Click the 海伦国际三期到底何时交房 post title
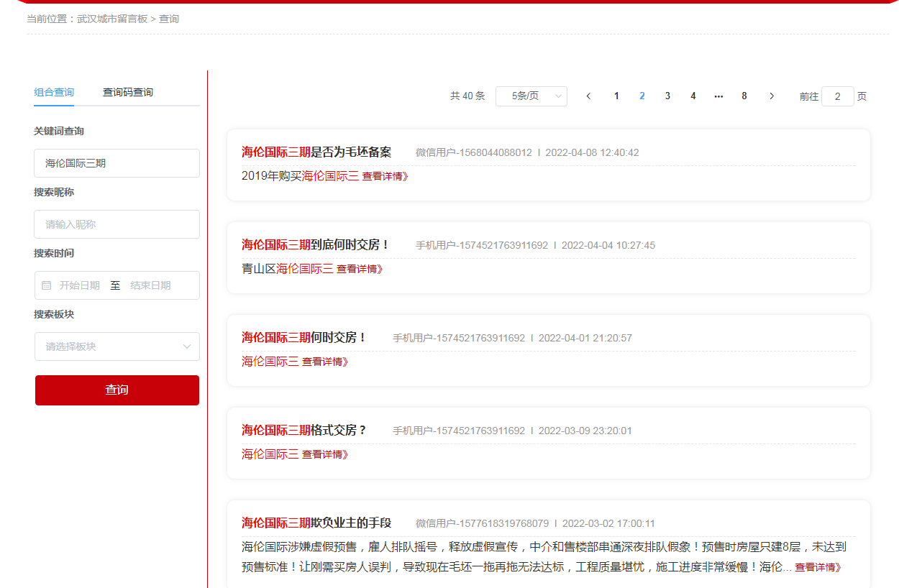Image resolution: width=899 pixels, height=588 pixels. pyautogui.click(x=315, y=245)
